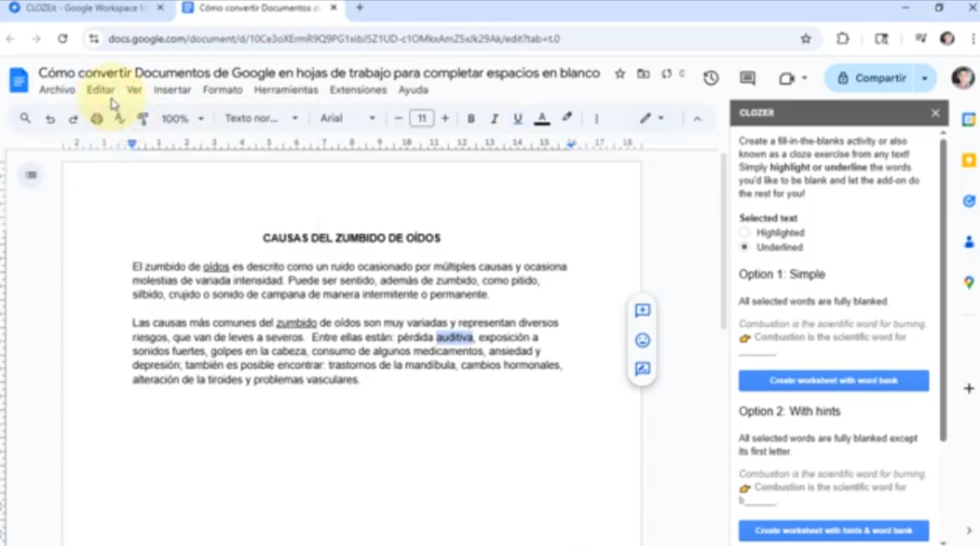980x546 pixels.
Task: Toggle bold formatting
Action: coord(471,119)
